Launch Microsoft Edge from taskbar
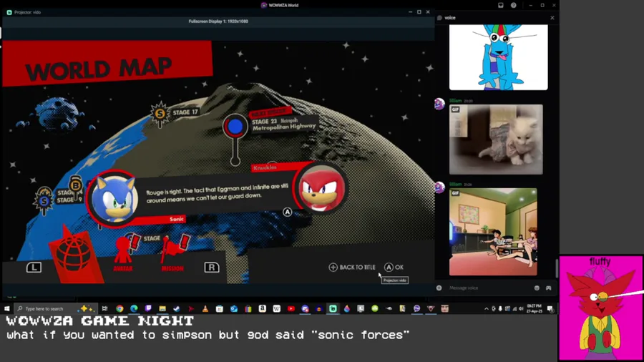Viewport: 644px width, 362px height. (134, 308)
